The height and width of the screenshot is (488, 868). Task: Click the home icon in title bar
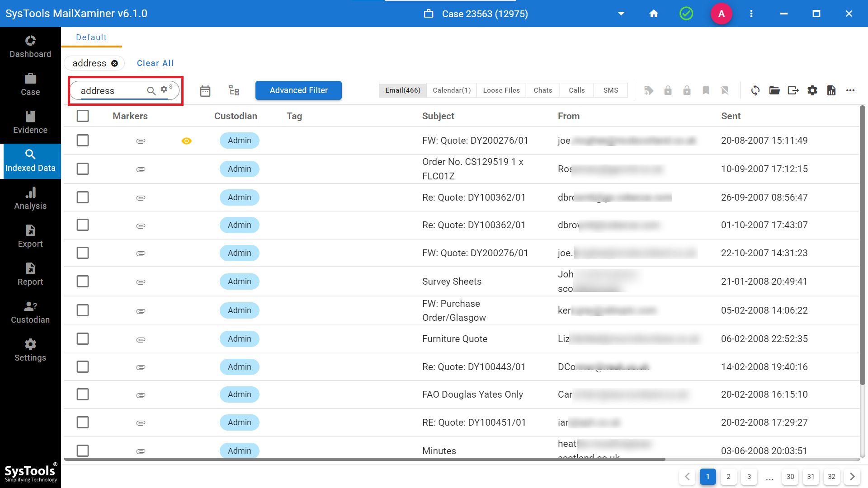[654, 14]
